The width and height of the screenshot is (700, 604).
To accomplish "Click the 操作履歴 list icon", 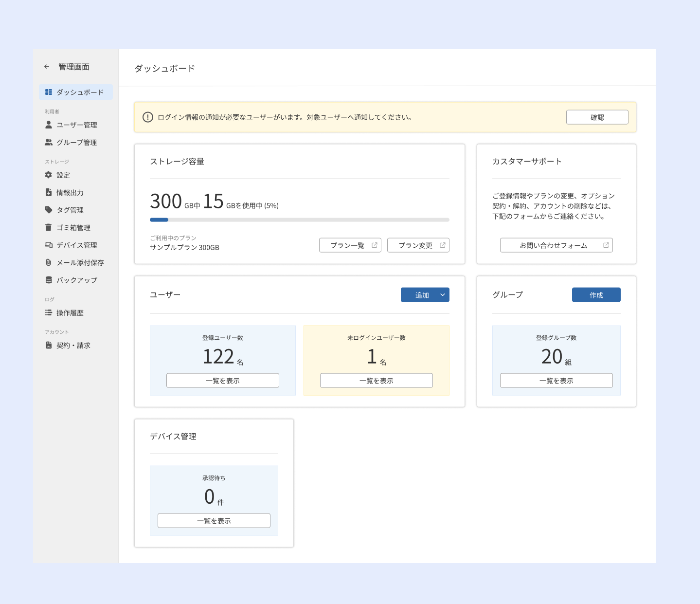I will pyautogui.click(x=49, y=312).
